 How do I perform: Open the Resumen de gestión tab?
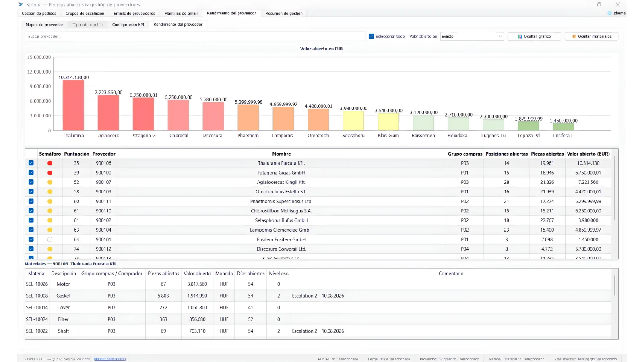pos(284,13)
